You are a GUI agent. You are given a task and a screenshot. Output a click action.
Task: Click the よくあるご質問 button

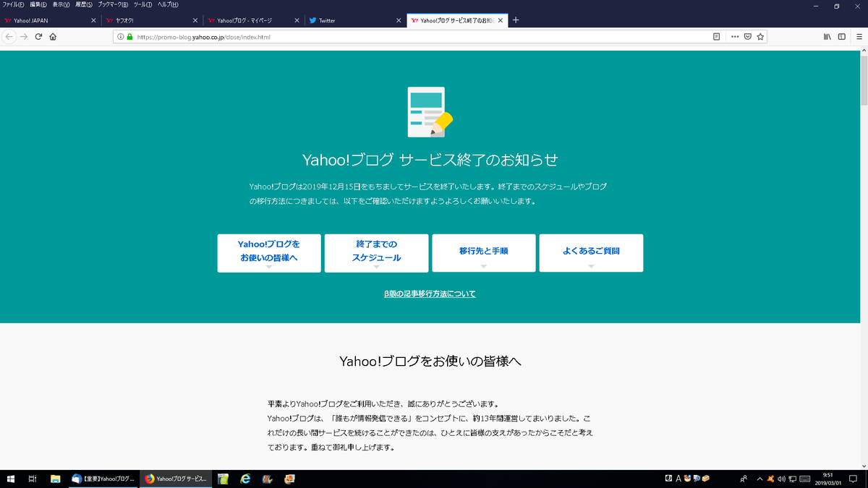point(591,253)
